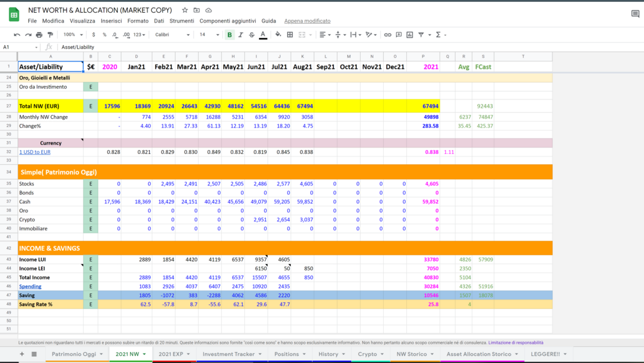The width and height of the screenshot is (644, 363).
Task: Switch to Investment Tracker tab
Action: [x=231, y=354]
